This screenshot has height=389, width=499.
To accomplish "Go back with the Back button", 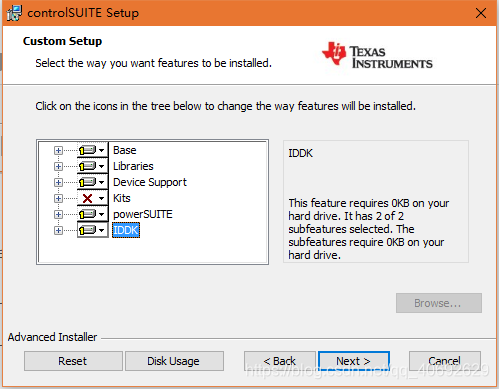I will pos(280,361).
